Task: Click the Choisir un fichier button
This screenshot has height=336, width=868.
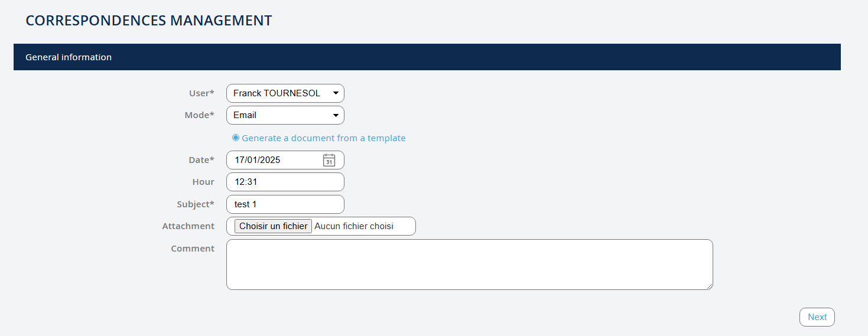Action: tap(273, 226)
